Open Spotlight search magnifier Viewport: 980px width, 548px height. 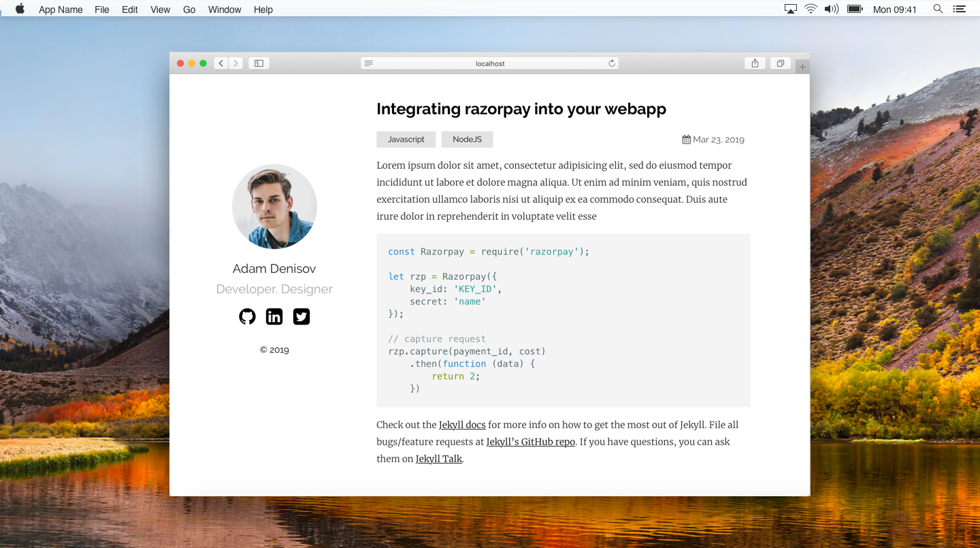tap(938, 9)
